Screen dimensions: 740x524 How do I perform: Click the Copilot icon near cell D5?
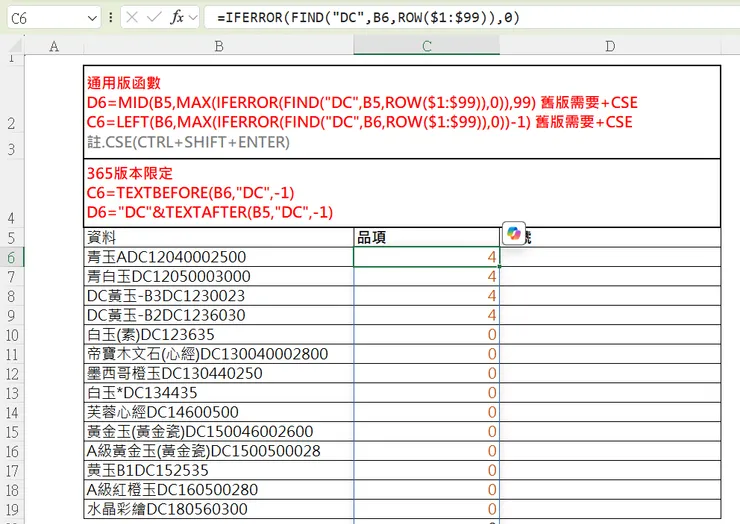(513, 233)
